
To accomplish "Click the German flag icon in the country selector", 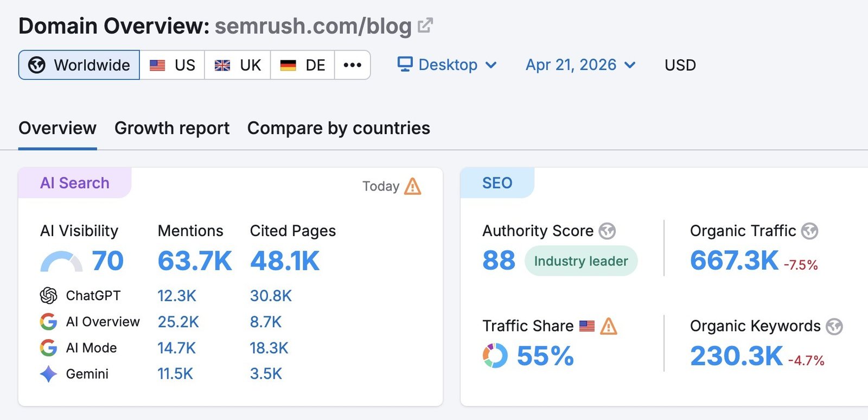I will [x=288, y=65].
